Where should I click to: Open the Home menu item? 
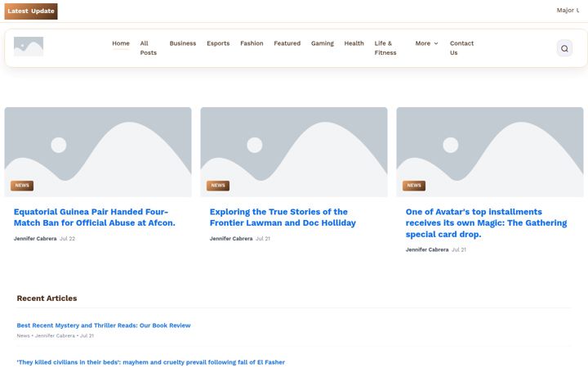[121, 43]
